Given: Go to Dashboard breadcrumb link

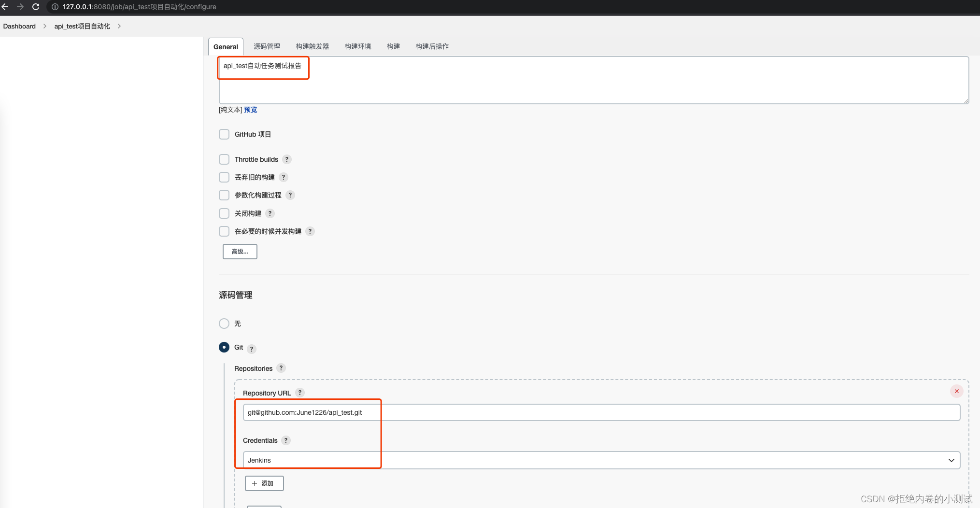Looking at the screenshot, I should (x=19, y=26).
